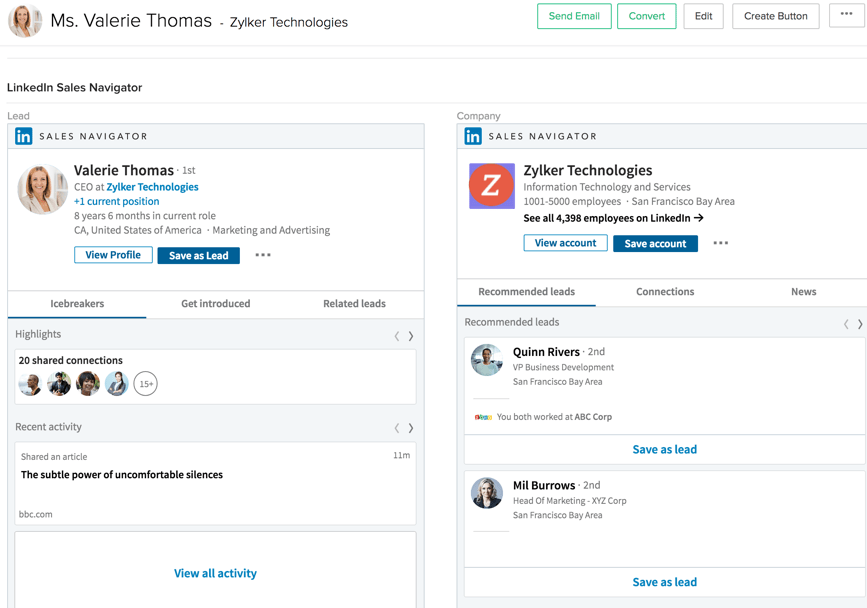Click the 20 shared connections text
The height and width of the screenshot is (608, 867).
[x=71, y=360]
